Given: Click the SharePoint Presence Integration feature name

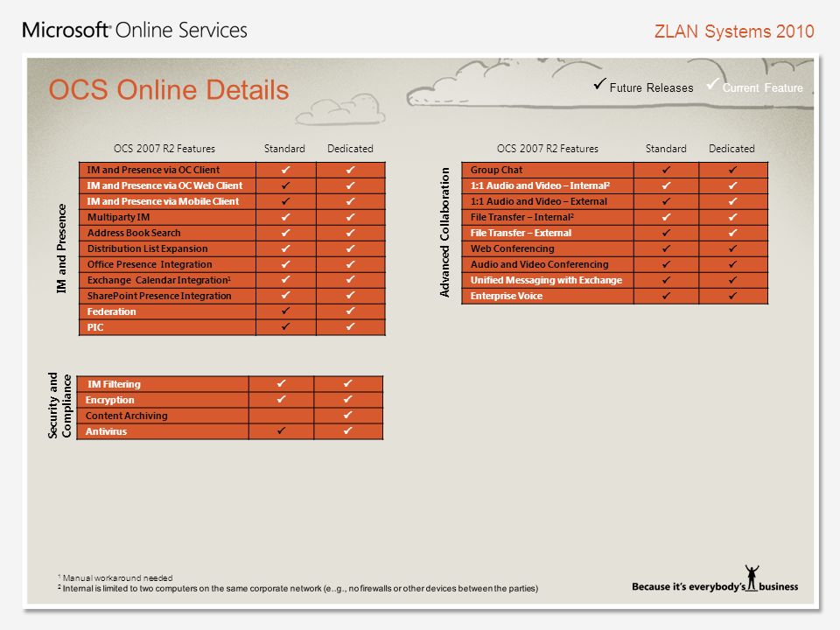Looking at the screenshot, I should click(159, 296).
